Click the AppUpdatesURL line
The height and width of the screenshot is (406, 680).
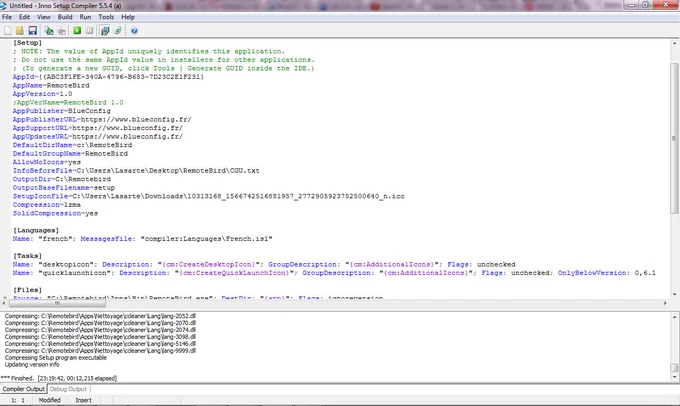coord(98,136)
